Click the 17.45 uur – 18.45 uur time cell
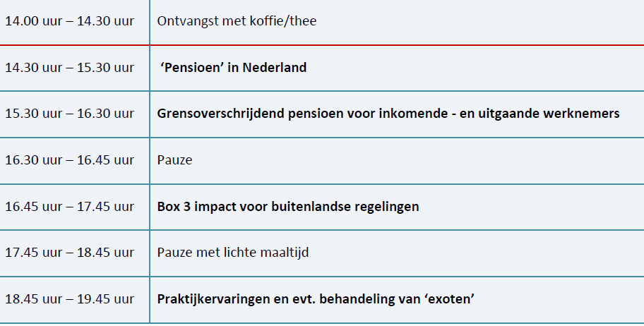 click(x=69, y=253)
